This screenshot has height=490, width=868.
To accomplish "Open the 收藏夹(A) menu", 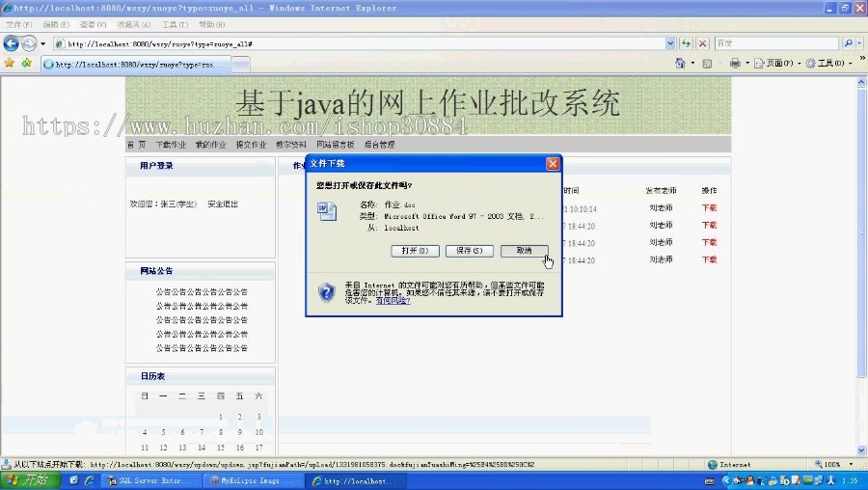I will tap(134, 25).
